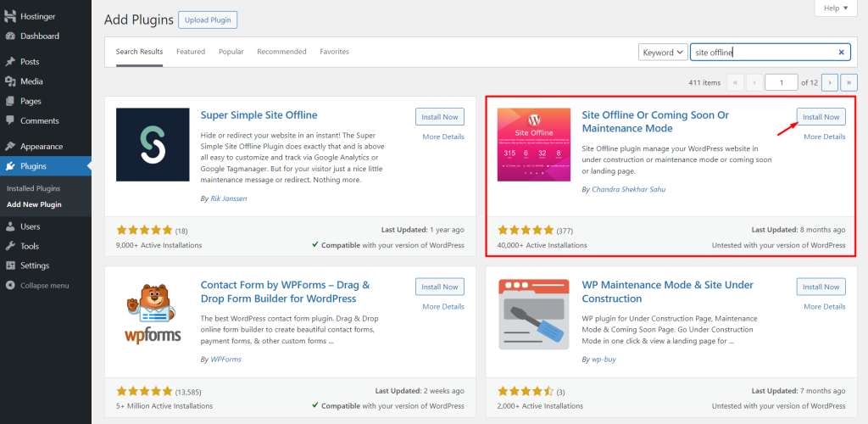The width and height of the screenshot is (868, 424).
Task: Install Contact Form by WPForms plugin
Action: click(x=440, y=287)
